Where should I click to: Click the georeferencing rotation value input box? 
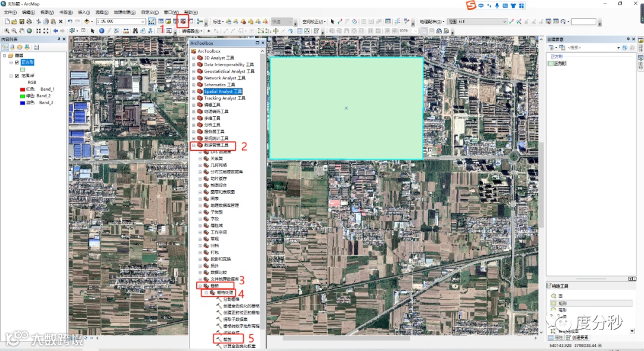point(583,21)
